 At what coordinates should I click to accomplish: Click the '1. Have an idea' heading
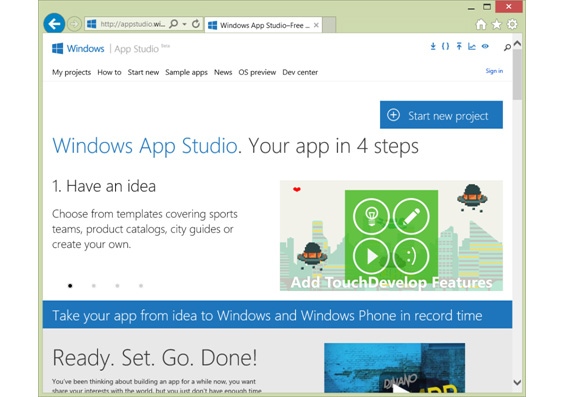click(x=104, y=186)
